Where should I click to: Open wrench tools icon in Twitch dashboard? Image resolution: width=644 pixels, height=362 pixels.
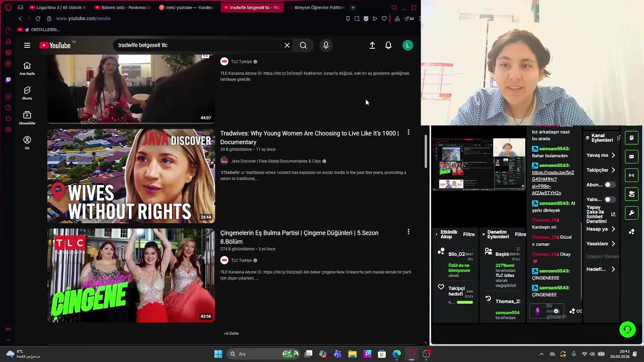631,213
